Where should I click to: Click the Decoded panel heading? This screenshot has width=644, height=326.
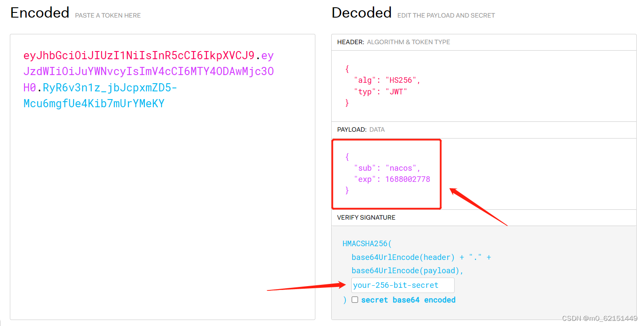[x=361, y=12]
